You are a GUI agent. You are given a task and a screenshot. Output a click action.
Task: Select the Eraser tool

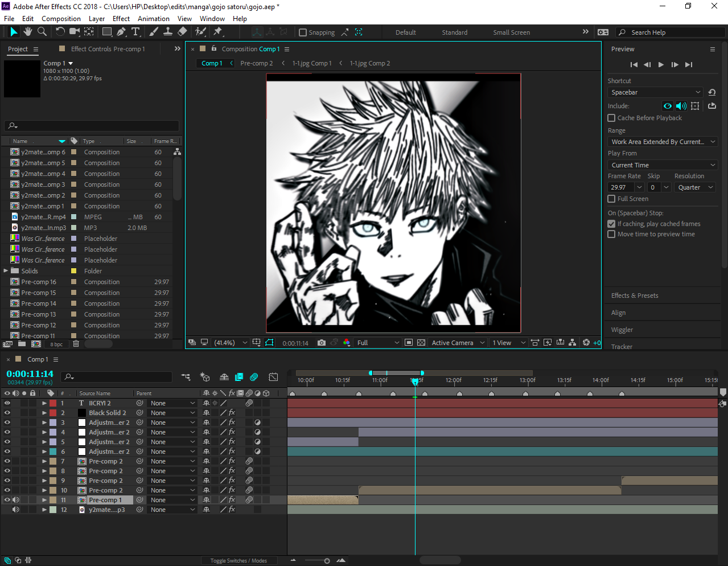(182, 32)
